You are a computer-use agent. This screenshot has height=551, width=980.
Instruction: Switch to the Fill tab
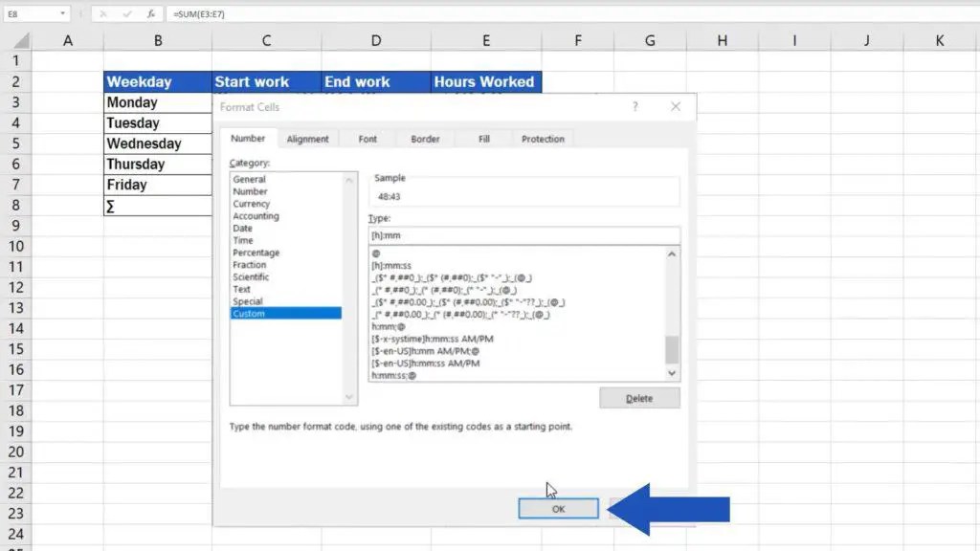coord(482,138)
